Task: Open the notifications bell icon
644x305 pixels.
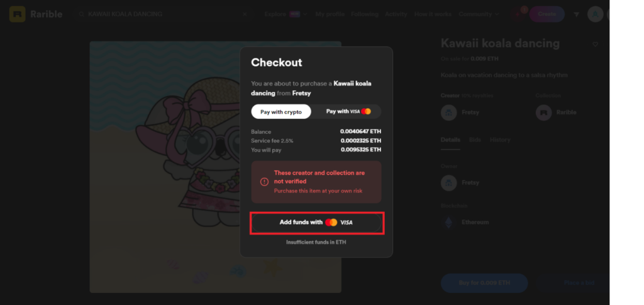Action: pos(518,14)
